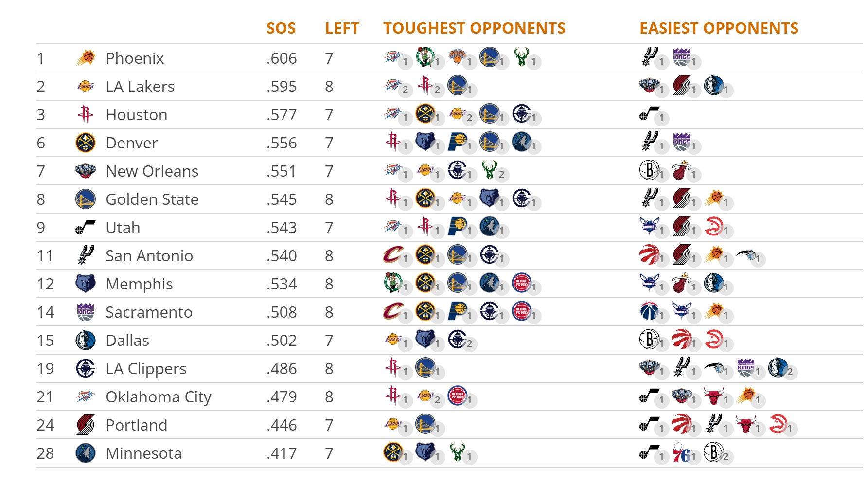
Task: Select the EASIEST OPPONENTS column header
Action: pyautogui.click(x=719, y=28)
